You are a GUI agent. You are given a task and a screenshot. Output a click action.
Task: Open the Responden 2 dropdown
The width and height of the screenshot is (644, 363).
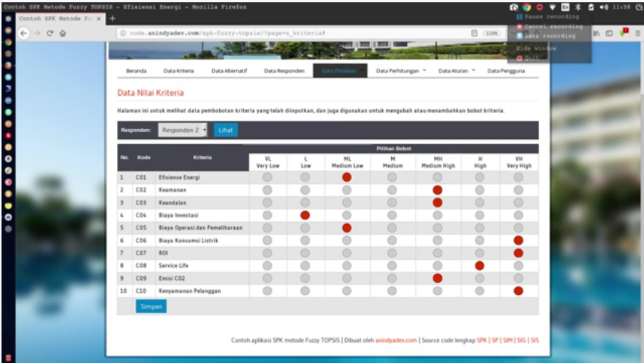coord(182,130)
